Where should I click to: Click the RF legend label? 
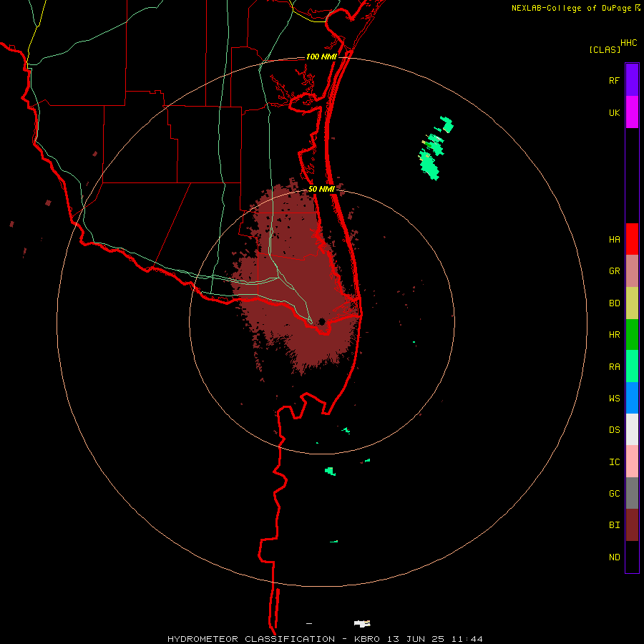(x=614, y=80)
